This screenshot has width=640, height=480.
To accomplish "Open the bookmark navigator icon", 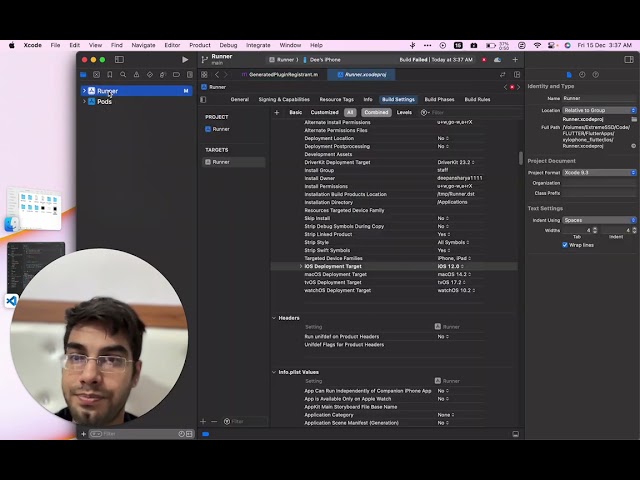I will [110, 75].
